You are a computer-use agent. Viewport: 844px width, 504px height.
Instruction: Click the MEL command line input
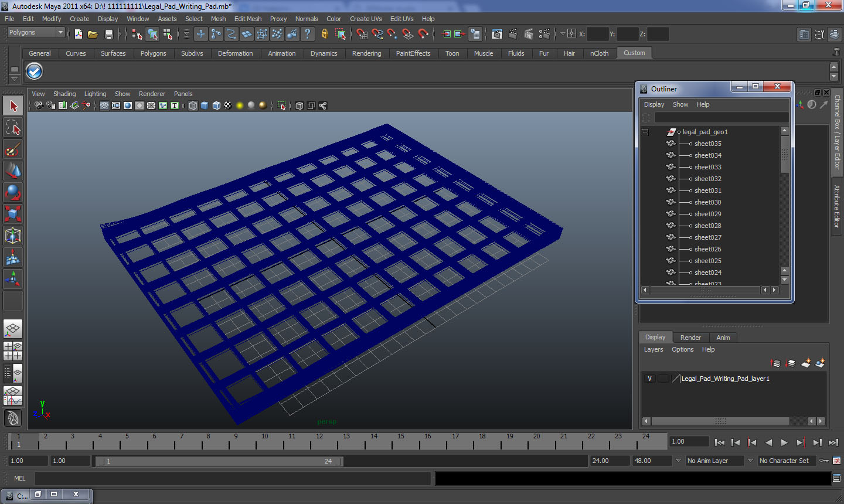point(233,478)
